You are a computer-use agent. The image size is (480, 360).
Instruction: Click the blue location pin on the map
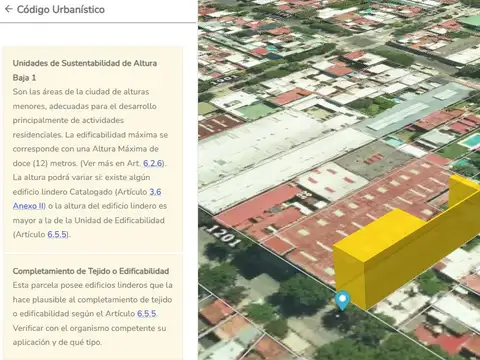pos(342,300)
